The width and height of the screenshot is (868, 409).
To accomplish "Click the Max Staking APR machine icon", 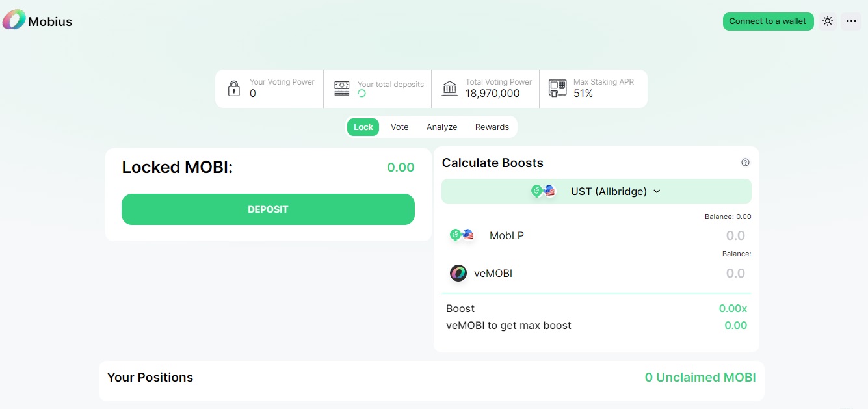I will pyautogui.click(x=557, y=88).
